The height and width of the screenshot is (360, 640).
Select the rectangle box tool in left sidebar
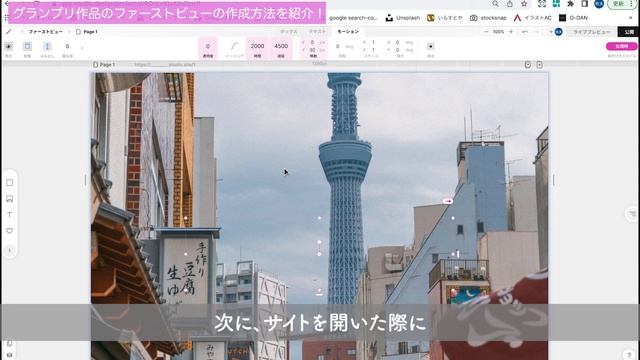tap(9, 182)
